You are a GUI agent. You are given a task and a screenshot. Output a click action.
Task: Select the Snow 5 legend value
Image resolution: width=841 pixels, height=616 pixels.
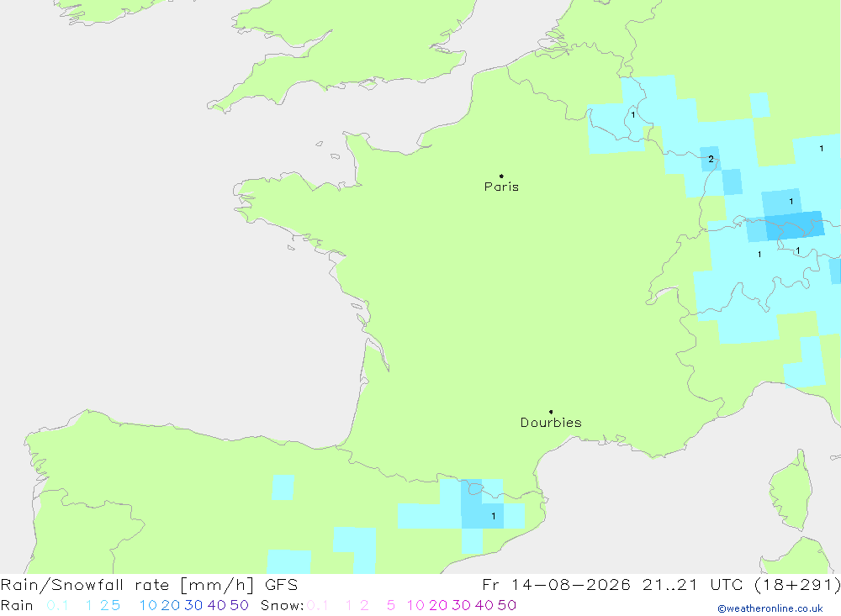click(x=391, y=605)
